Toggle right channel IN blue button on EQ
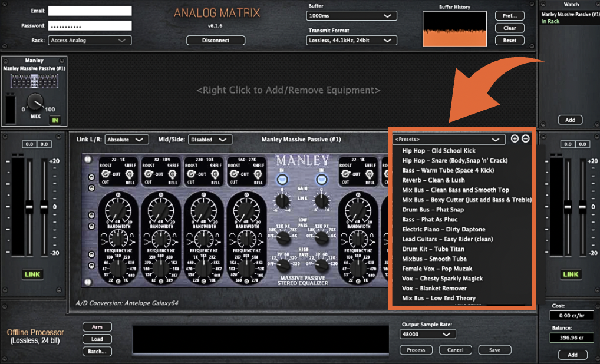The image size is (600, 364). pos(321,179)
